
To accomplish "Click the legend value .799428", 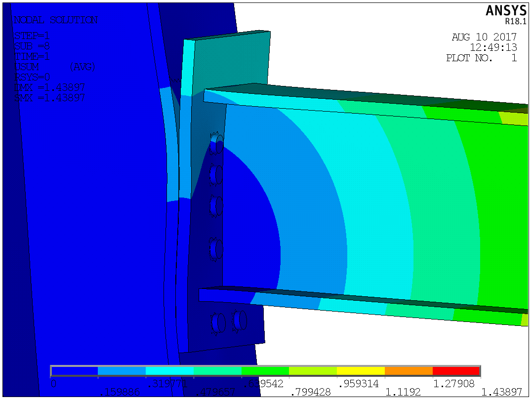I will (x=311, y=392).
